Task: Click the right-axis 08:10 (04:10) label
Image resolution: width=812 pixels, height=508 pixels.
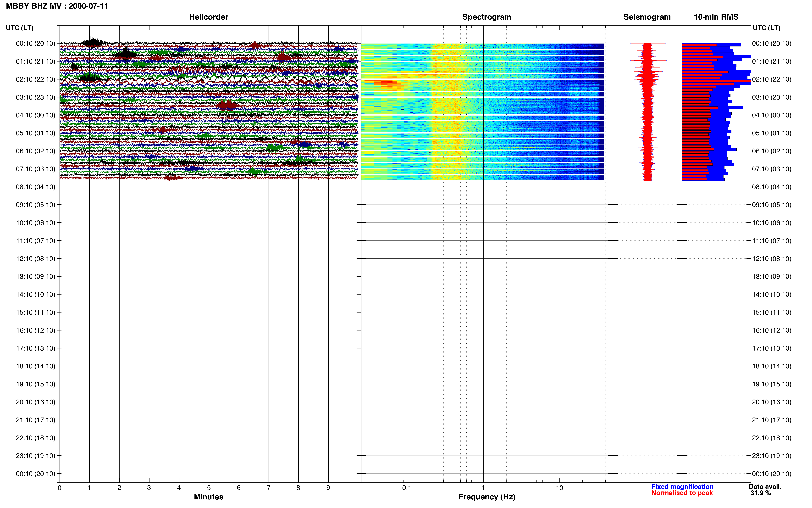Action: [x=772, y=187]
